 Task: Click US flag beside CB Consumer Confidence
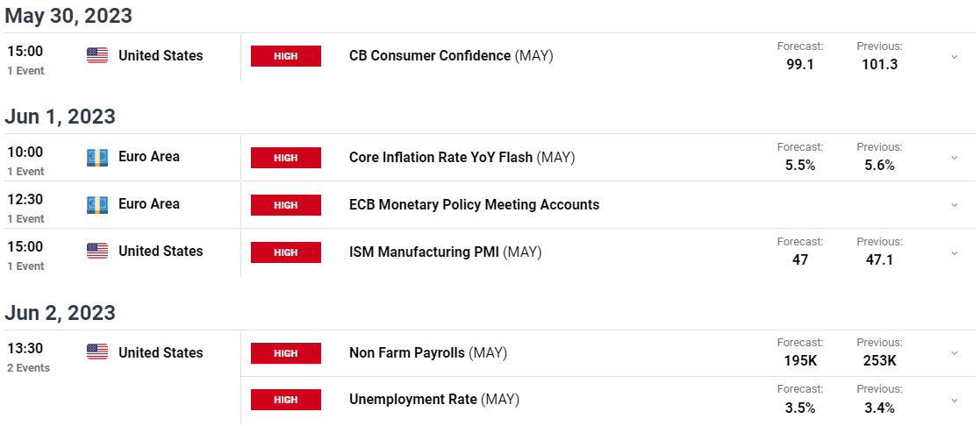pyautogui.click(x=97, y=55)
